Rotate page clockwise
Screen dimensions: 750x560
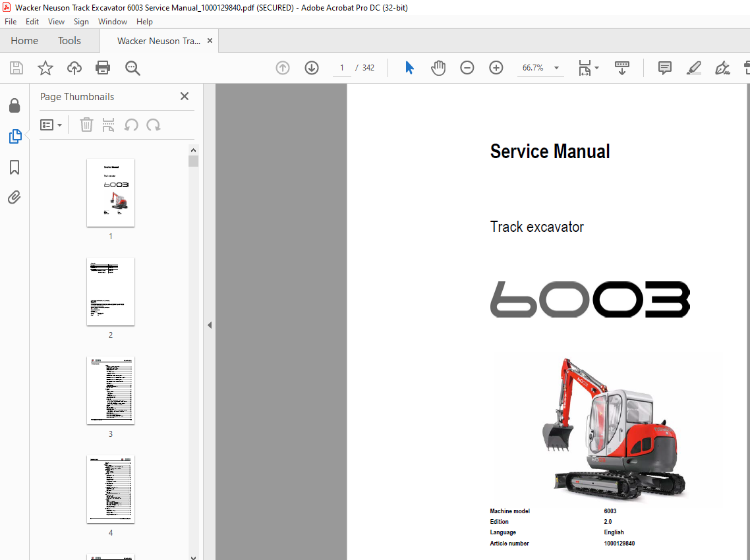click(153, 125)
